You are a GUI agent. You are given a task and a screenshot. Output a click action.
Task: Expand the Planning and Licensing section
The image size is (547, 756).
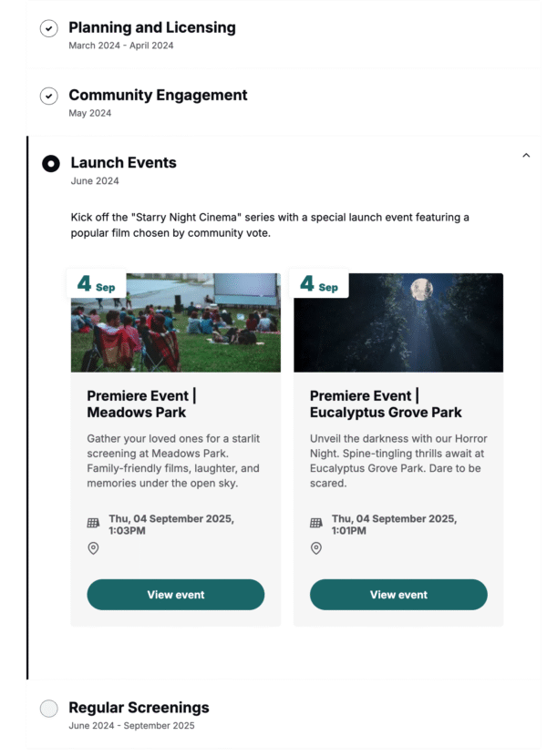152,28
